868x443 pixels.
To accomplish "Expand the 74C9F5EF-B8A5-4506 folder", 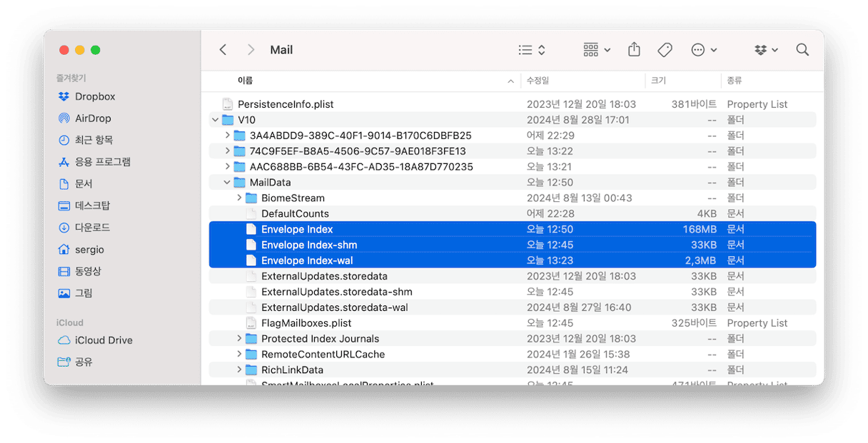I will click(x=227, y=151).
